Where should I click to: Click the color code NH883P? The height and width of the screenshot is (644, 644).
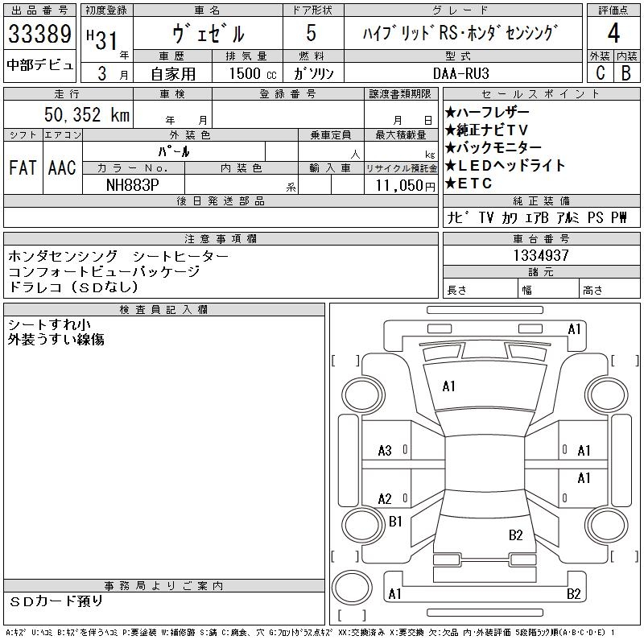(x=133, y=184)
